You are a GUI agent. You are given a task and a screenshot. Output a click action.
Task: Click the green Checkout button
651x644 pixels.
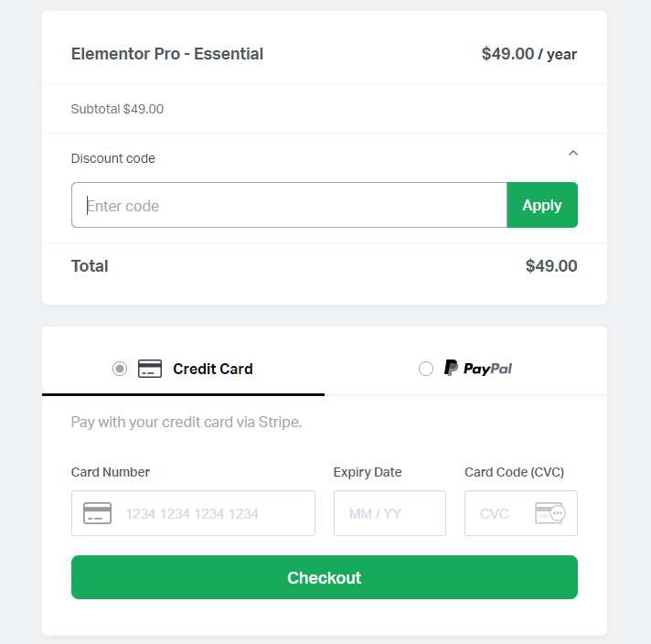click(x=325, y=577)
